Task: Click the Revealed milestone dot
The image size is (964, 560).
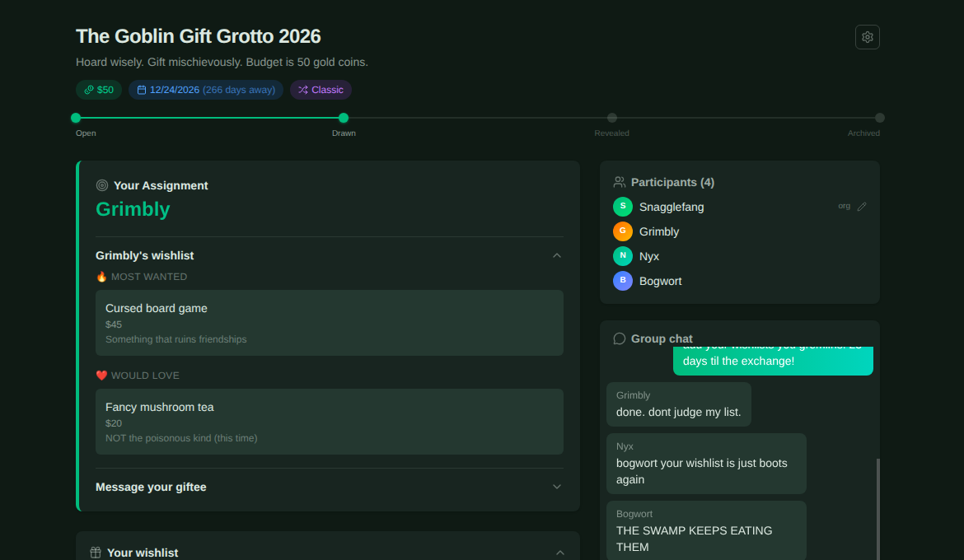Action: (611, 118)
